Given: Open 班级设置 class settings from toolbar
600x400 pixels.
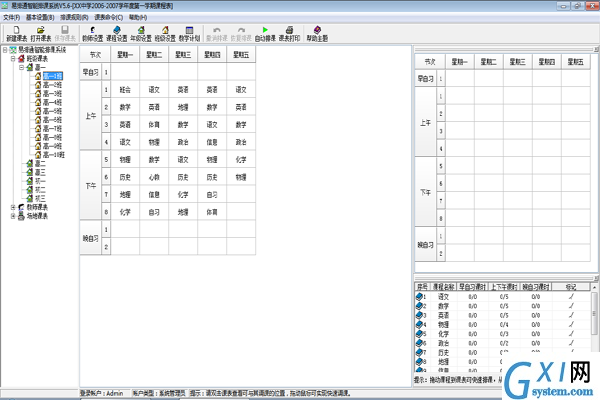Looking at the screenshot, I should tap(165, 33).
